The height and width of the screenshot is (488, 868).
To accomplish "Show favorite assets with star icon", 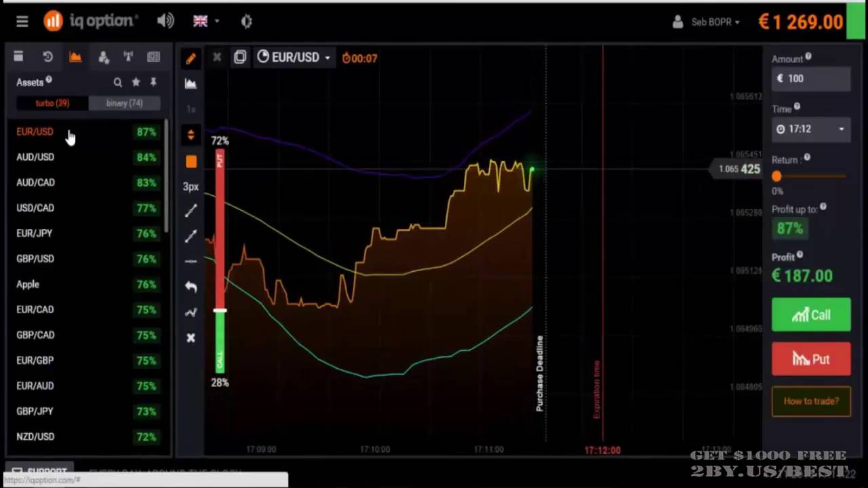I will pos(136,82).
